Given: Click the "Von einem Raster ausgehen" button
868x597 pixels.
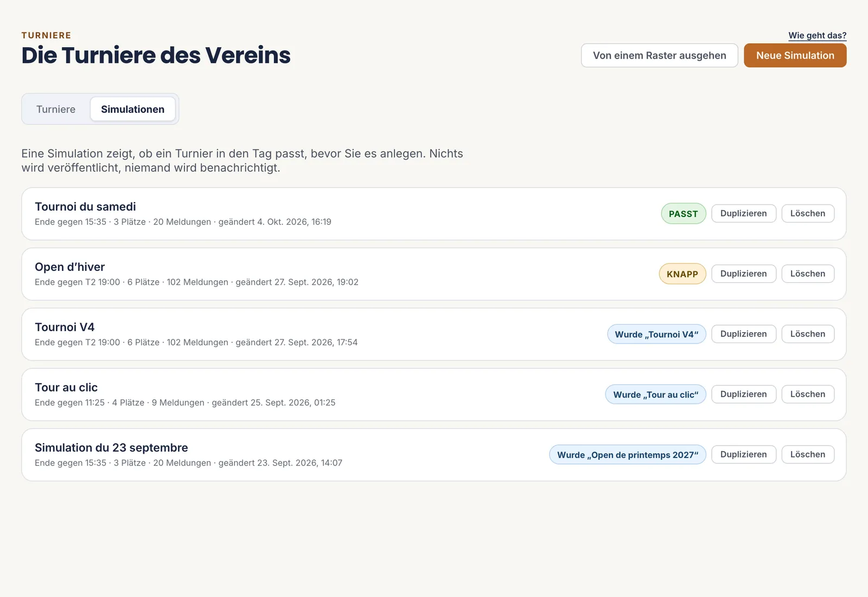Looking at the screenshot, I should pyautogui.click(x=659, y=55).
